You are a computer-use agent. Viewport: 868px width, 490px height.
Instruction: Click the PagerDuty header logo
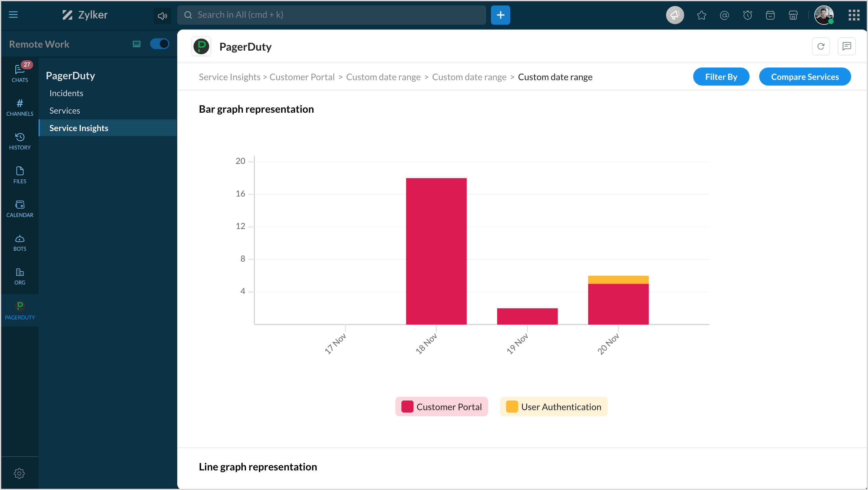[202, 46]
